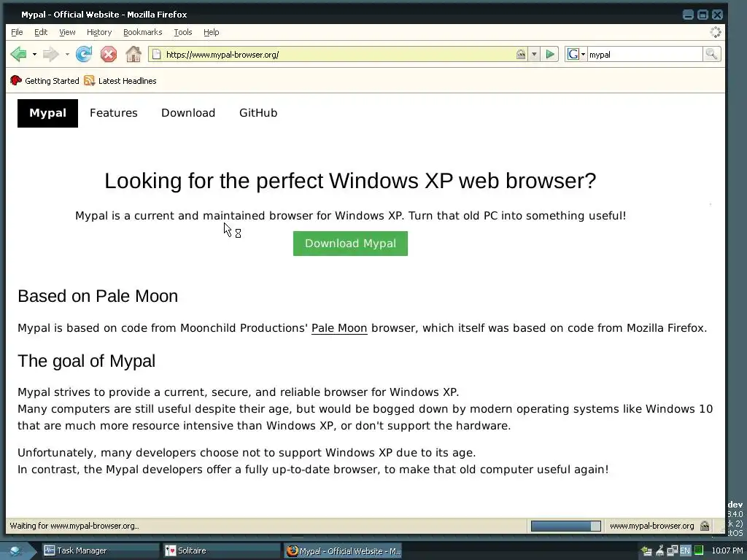Click the plug device tray icon

tap(659, 551)
